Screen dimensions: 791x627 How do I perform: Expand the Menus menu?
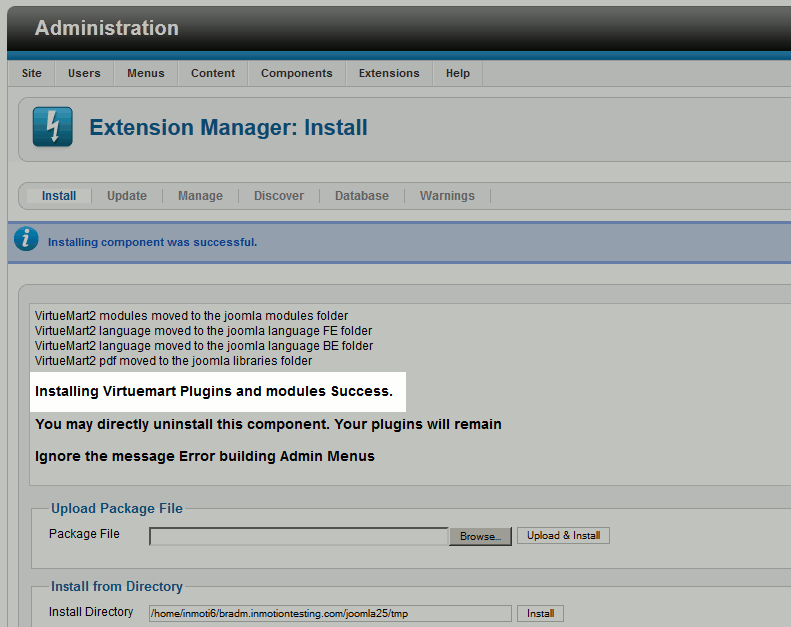tap(146, 73)
